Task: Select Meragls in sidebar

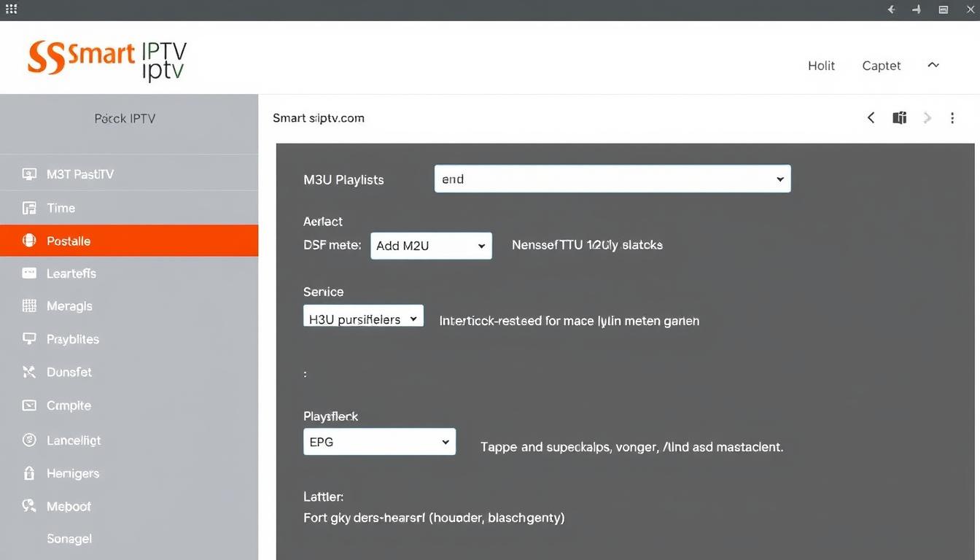Action: (x=129, y=306)
